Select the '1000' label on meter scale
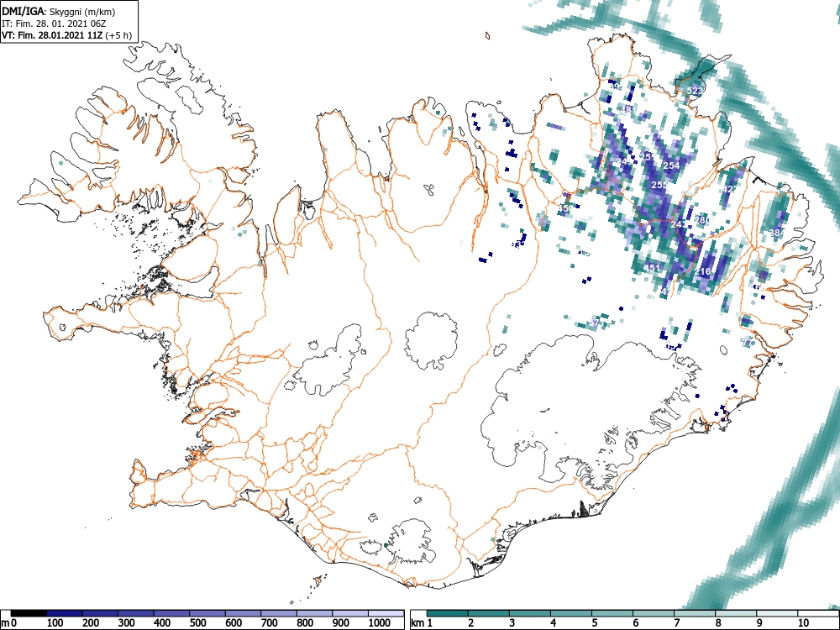The width and height of the screenshot is (840, 630). pyautogui.click(x=379, y=623)
